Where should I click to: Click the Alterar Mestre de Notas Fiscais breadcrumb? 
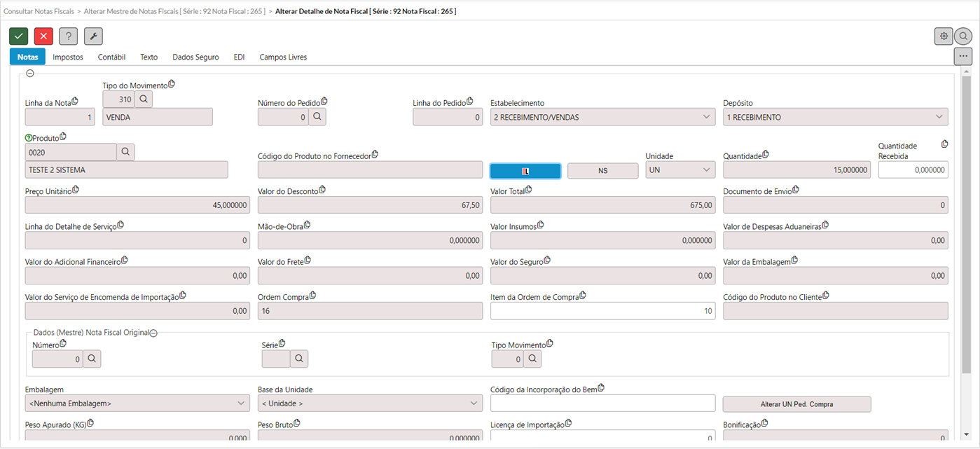(174, 11)
